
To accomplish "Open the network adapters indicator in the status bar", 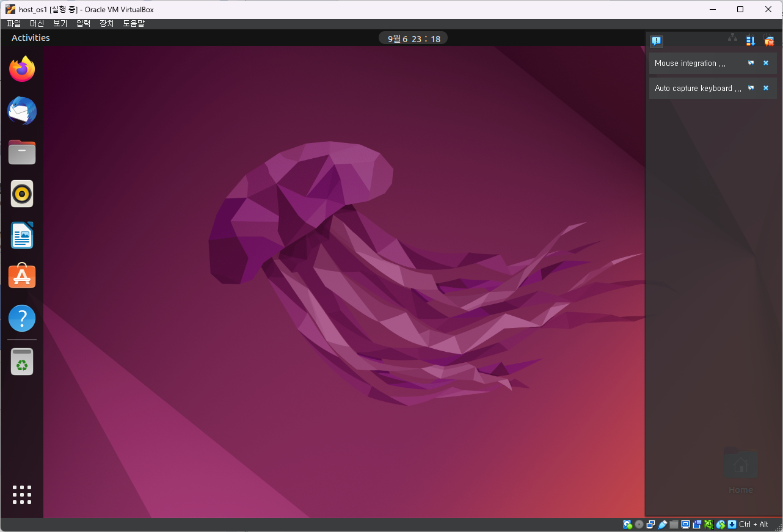I will click(x=650, y=524).
